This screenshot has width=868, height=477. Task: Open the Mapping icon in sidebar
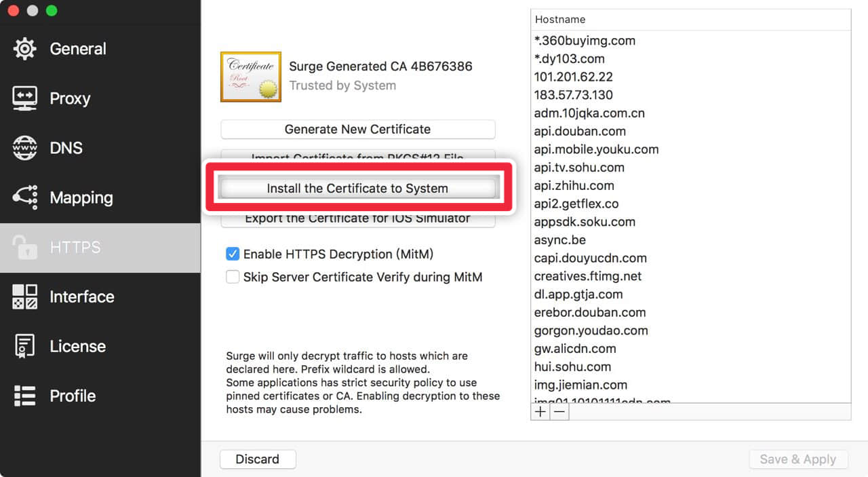tap(25, 197)
